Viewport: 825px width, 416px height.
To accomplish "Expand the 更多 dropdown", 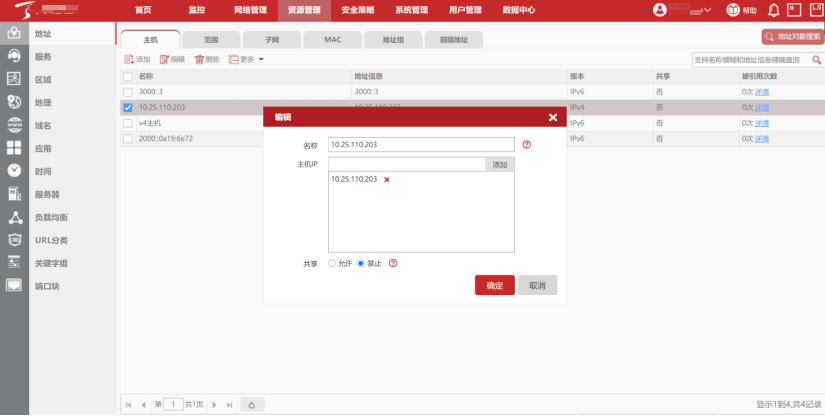I will pyautogui.click(x=246, y=59).
